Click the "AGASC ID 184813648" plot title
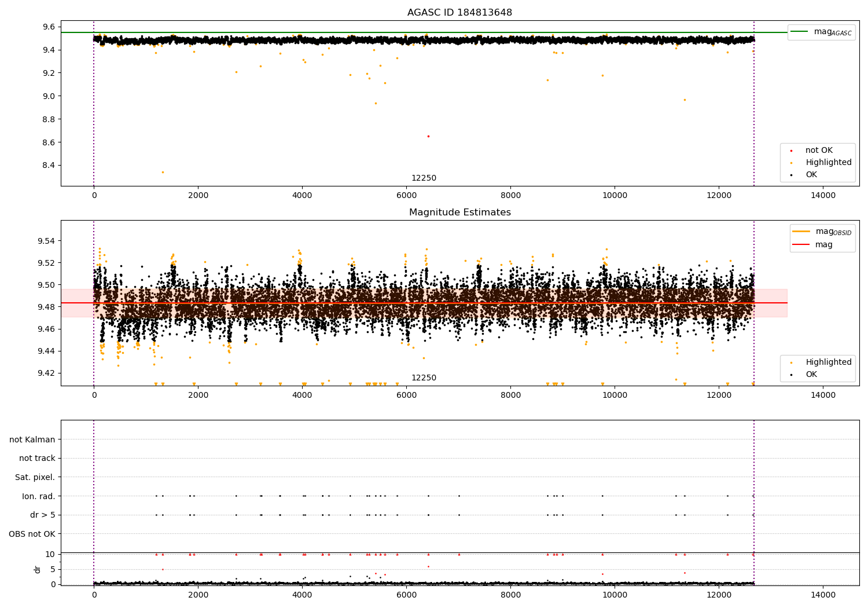The image size is (868, 608). click(459, 13)
